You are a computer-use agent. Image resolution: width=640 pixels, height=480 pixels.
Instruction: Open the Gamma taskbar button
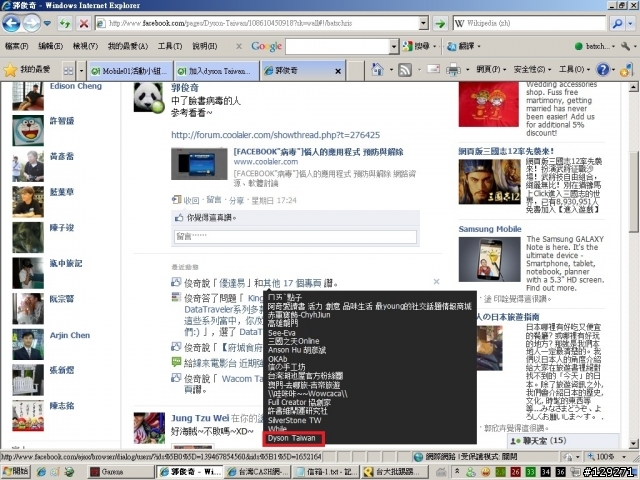pyautogui.click(x=121, y=472)
